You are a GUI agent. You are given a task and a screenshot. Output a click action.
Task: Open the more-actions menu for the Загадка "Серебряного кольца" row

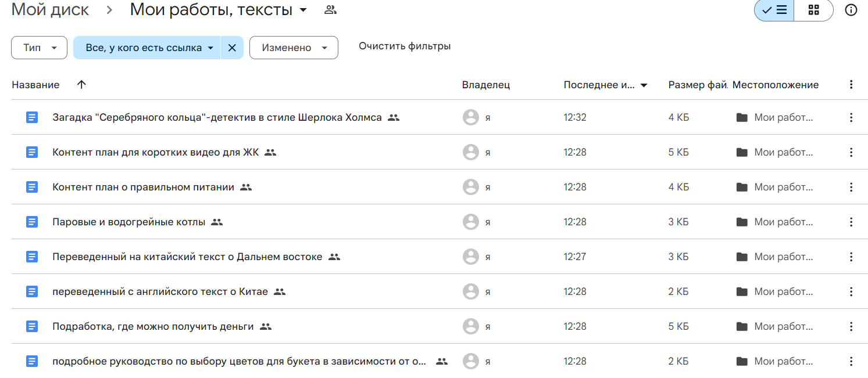[x=851, y=117]
